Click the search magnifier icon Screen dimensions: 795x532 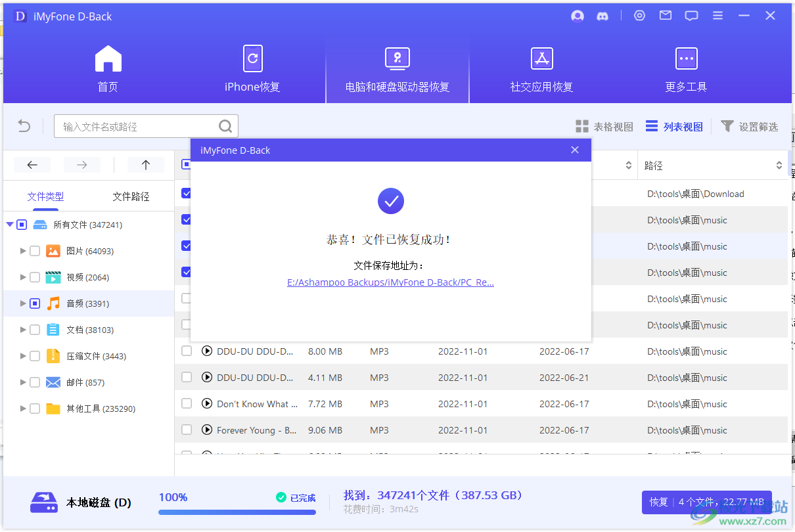(225, 126)
